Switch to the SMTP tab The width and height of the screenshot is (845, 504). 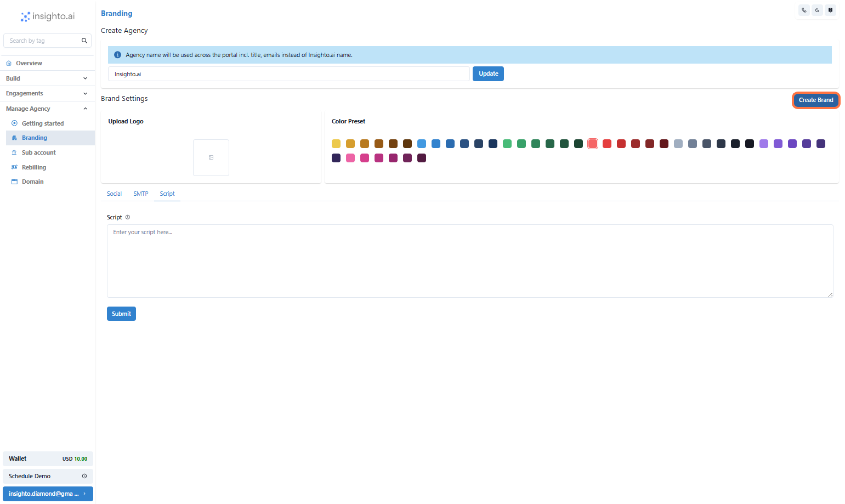141,194
